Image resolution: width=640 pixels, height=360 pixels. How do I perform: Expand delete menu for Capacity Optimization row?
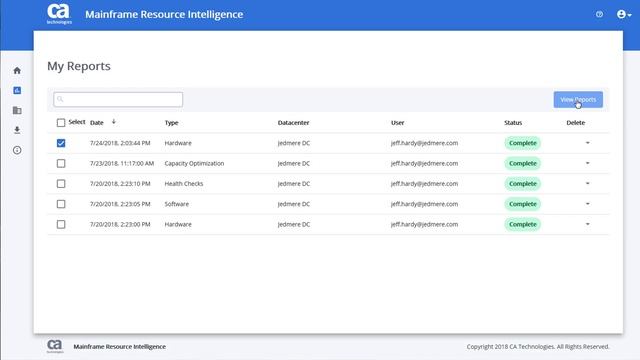coord(588,163)
